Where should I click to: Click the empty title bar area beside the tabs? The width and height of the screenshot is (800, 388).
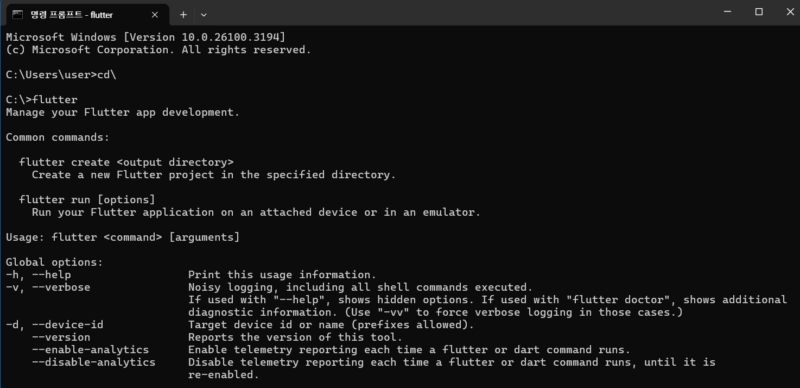click(x=459, y=12)
